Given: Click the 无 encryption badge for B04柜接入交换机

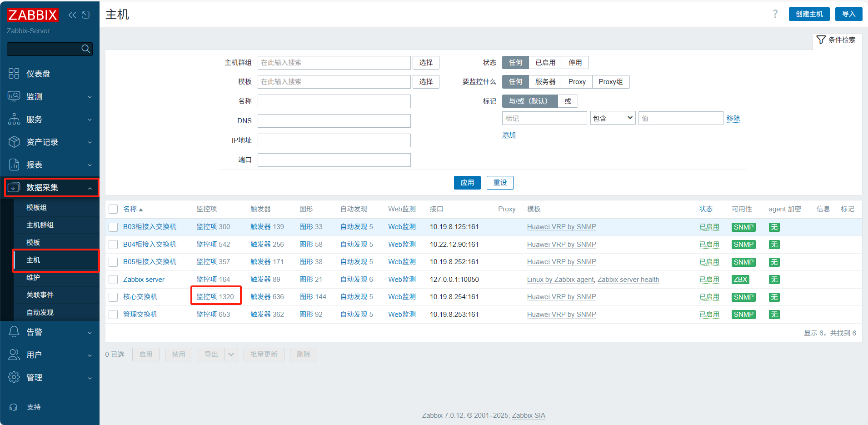Looking at the screenshot, I should point(774,245).
